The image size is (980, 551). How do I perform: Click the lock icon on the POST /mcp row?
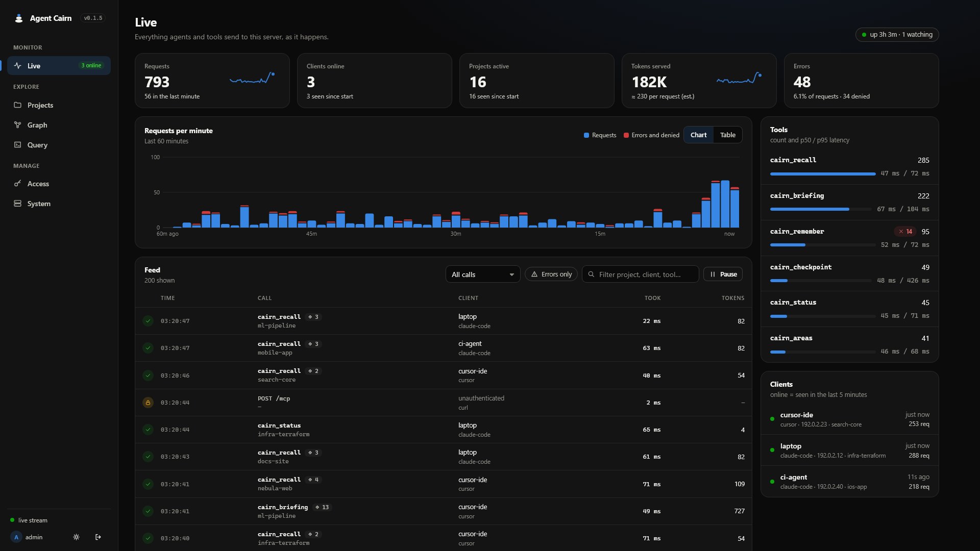click(148, 403)
